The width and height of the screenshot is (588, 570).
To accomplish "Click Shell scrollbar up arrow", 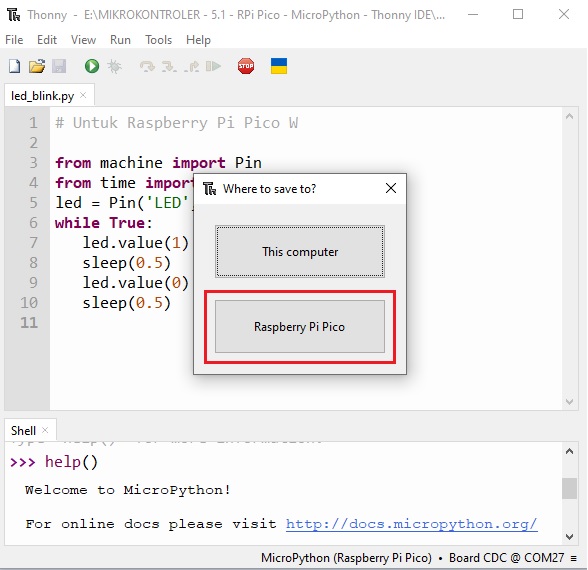I will 570,451.
